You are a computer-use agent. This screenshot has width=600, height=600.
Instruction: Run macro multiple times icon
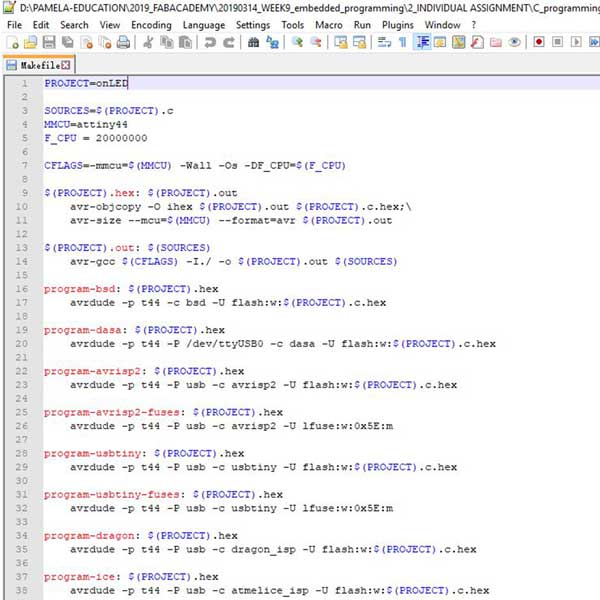click(594, 42)
